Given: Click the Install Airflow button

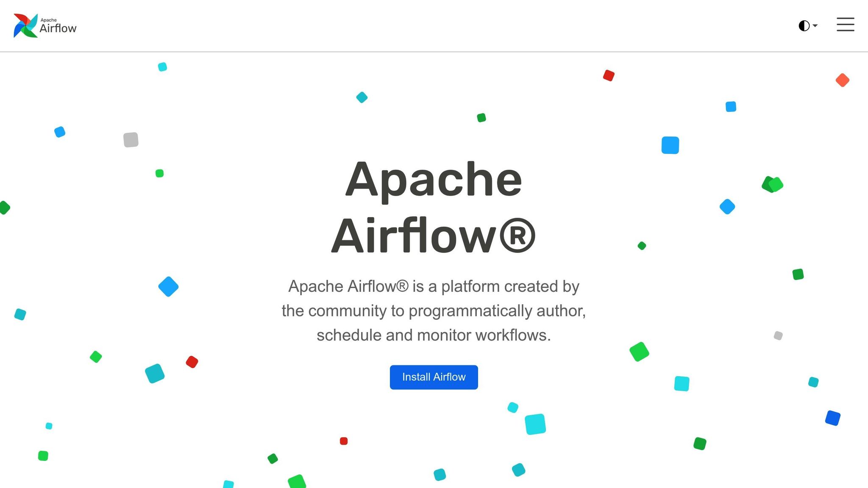Looking at the screenshot, I should 434,377.
